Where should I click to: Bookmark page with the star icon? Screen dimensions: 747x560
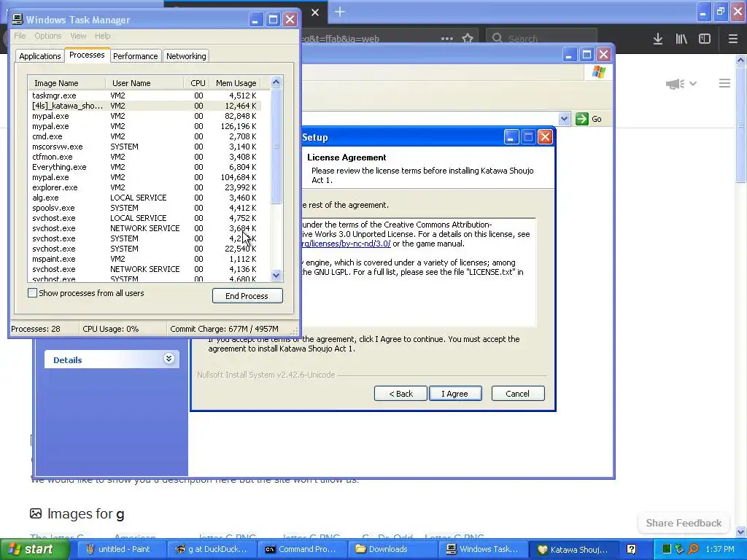(x=468, y=39)
